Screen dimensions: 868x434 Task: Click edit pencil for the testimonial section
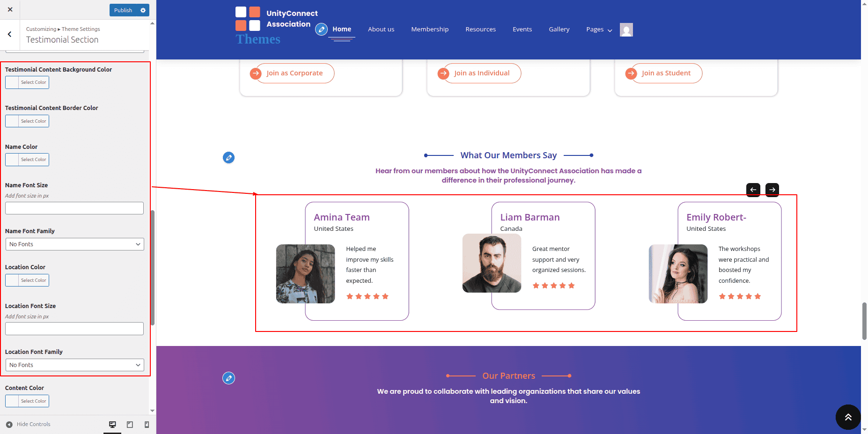(x=228, y=158)
